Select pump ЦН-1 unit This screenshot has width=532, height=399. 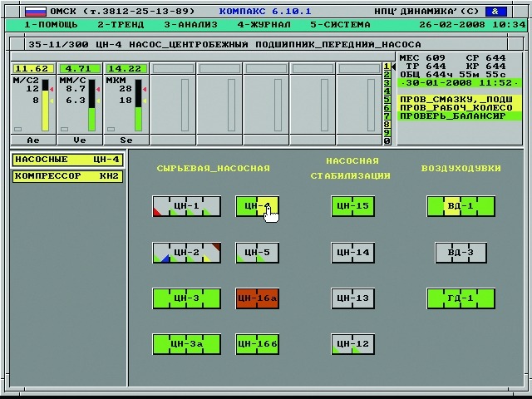(x=186, y=206)
